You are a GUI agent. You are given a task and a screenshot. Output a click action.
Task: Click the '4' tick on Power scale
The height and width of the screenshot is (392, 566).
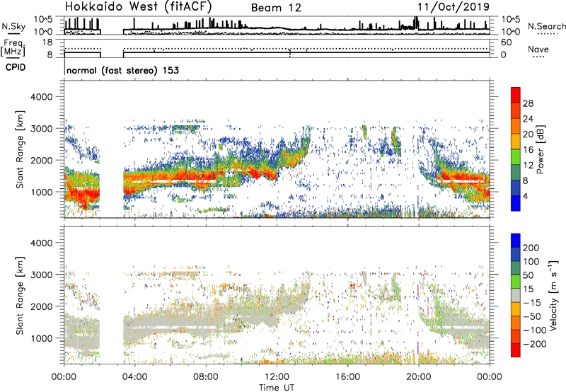(x=525, y=196)
